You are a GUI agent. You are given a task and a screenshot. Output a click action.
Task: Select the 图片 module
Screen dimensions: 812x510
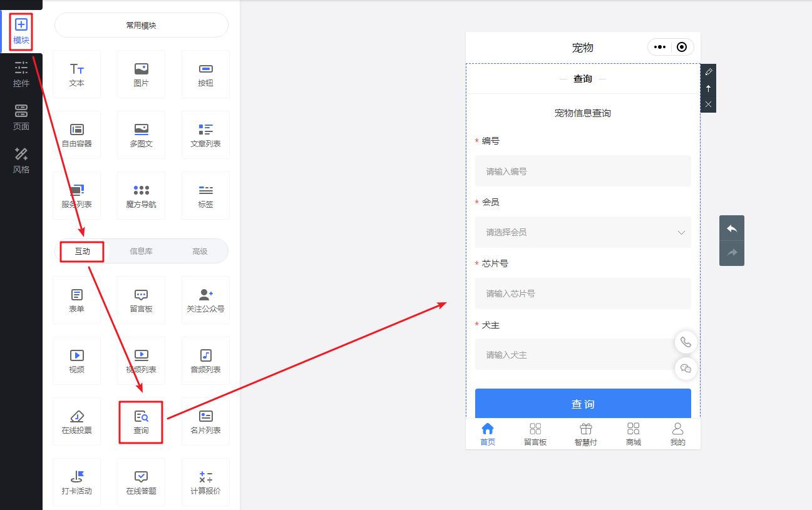141,74
